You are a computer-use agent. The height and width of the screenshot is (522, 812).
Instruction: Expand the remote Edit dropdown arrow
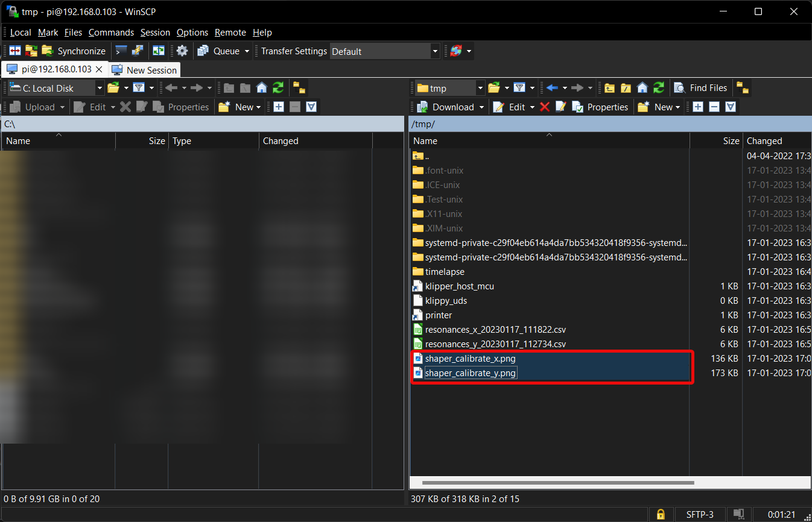[x=532, y=107]
